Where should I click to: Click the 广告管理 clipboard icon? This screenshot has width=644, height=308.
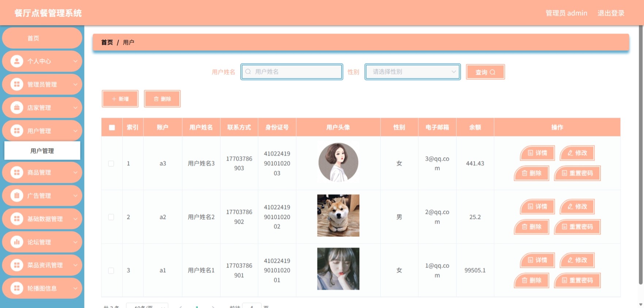pyautogui.click(x=16, y=196)
